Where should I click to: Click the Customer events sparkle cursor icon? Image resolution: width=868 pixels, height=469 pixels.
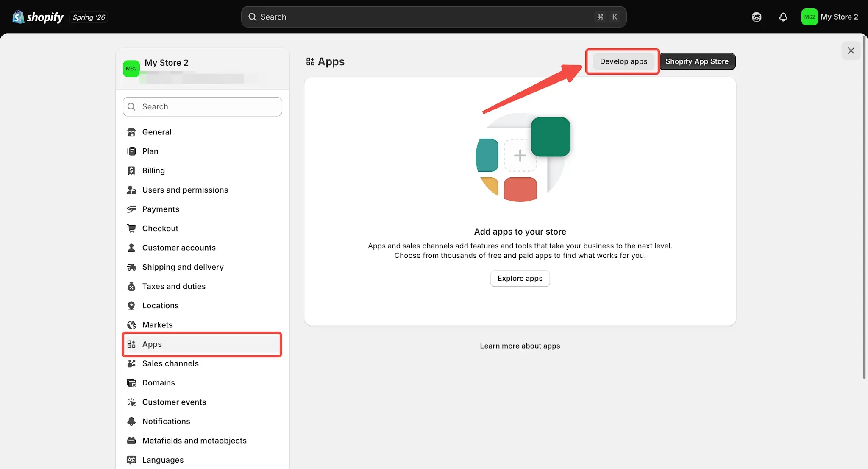coord(131,402)
